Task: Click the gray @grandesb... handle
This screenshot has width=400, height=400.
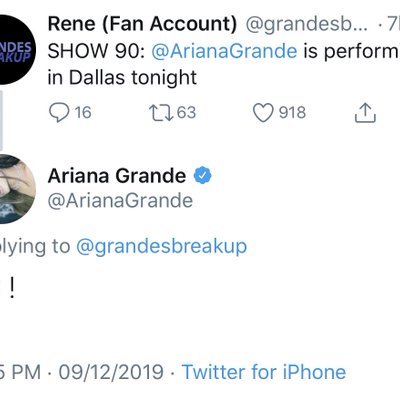Action: tap(307, 25)
